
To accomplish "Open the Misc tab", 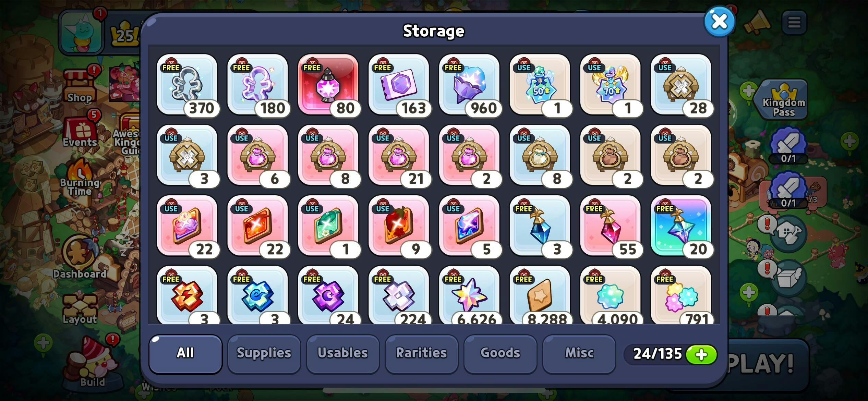I will [579, 354].
